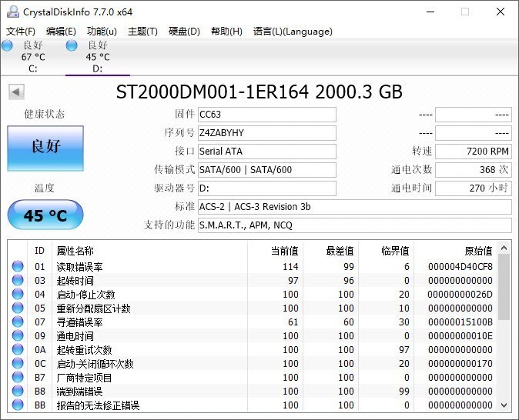Click the standard field ACS-2 | ACS-3 Revision 3b
The height and width of the screenshot is (420, 519).
pos(355,207)
